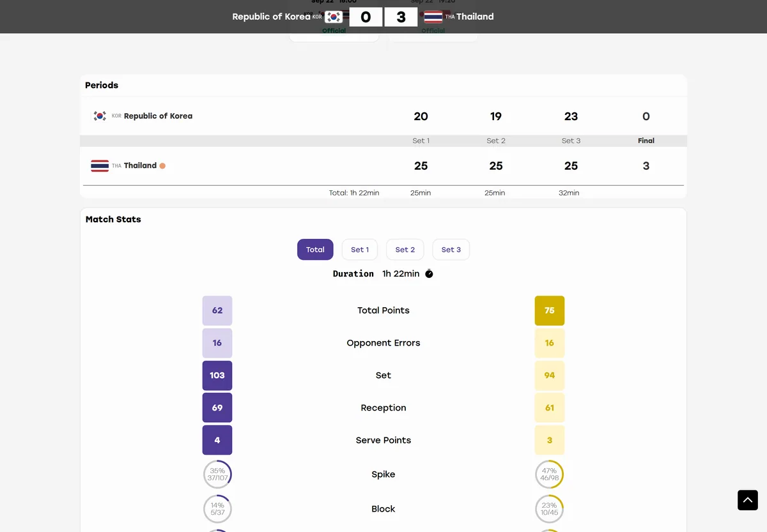The image size is (767, 532).
Task: Click Thailand's 23% block progress ring
Action: pos(550,509)
